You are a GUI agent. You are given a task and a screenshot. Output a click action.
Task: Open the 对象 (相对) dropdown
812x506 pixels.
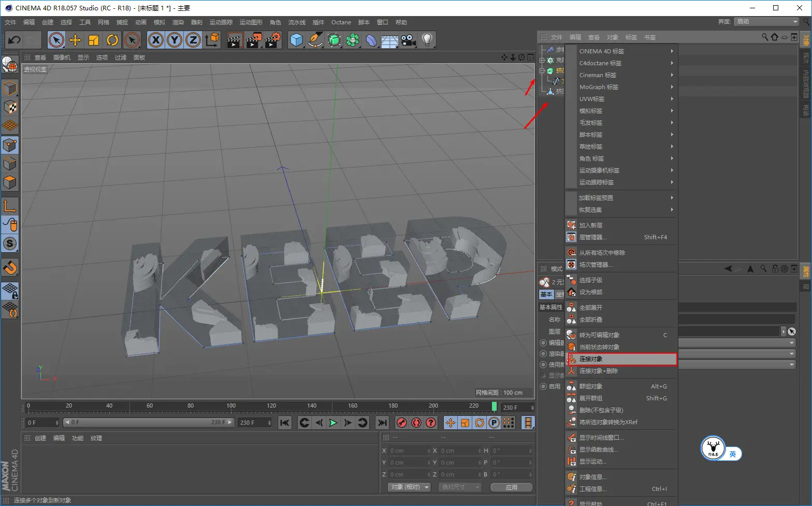point(410,487)
